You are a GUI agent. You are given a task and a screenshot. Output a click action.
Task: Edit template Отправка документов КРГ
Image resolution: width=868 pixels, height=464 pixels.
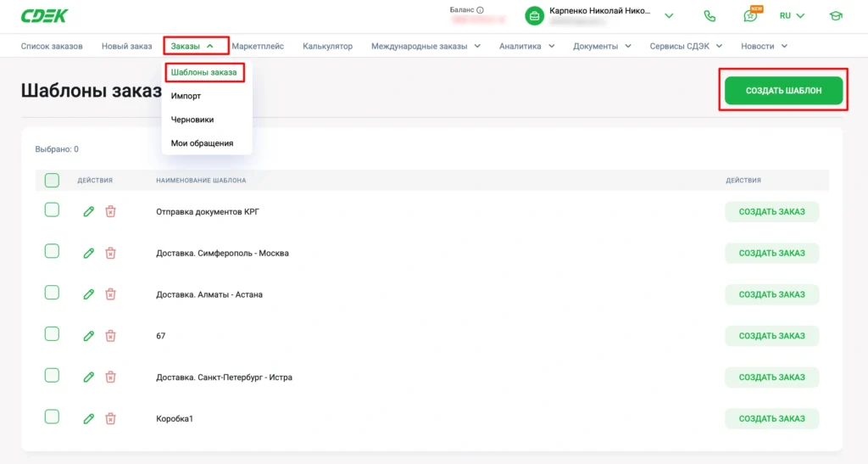click(x=88, y=211)
